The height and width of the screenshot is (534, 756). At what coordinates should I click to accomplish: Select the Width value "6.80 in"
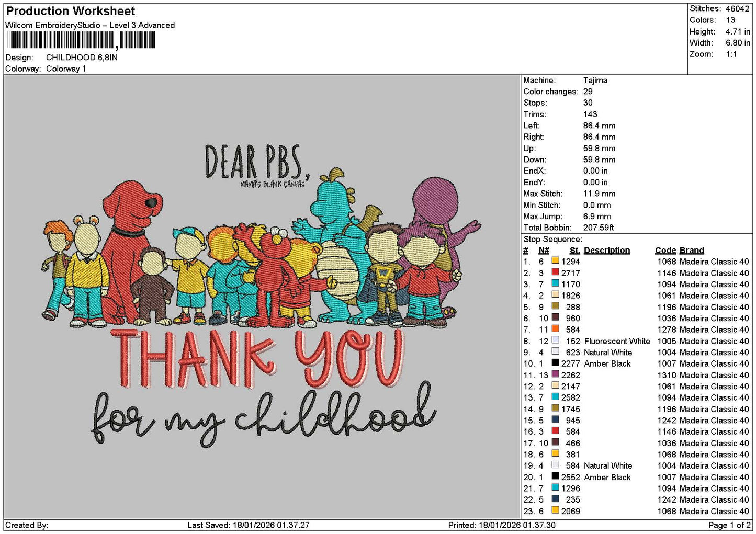click(x=738, y=43)
